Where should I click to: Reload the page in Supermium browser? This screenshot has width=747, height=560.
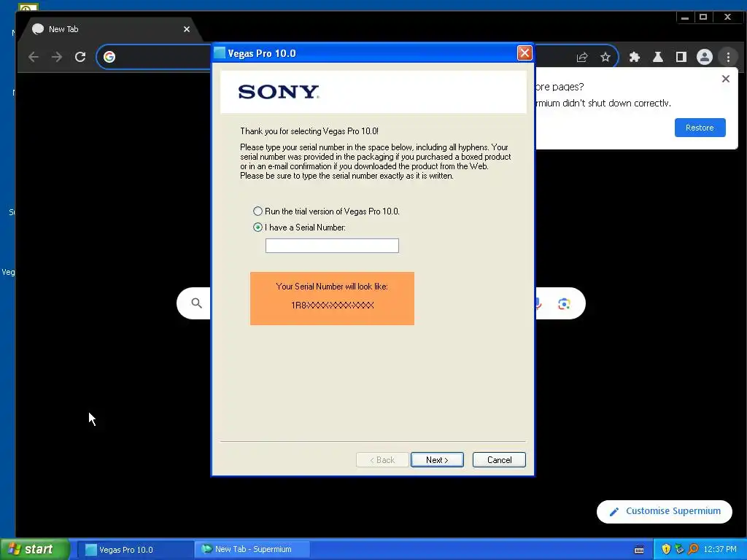80,57
